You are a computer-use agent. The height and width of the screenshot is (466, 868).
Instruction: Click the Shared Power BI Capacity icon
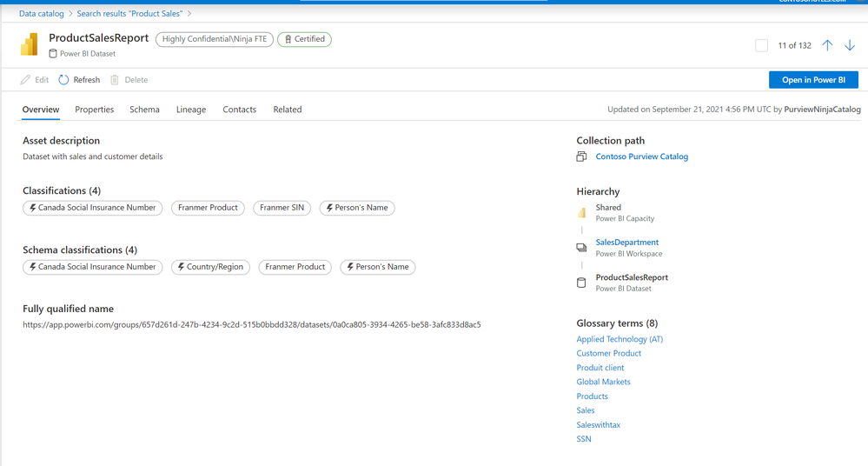tap(581, 212)
